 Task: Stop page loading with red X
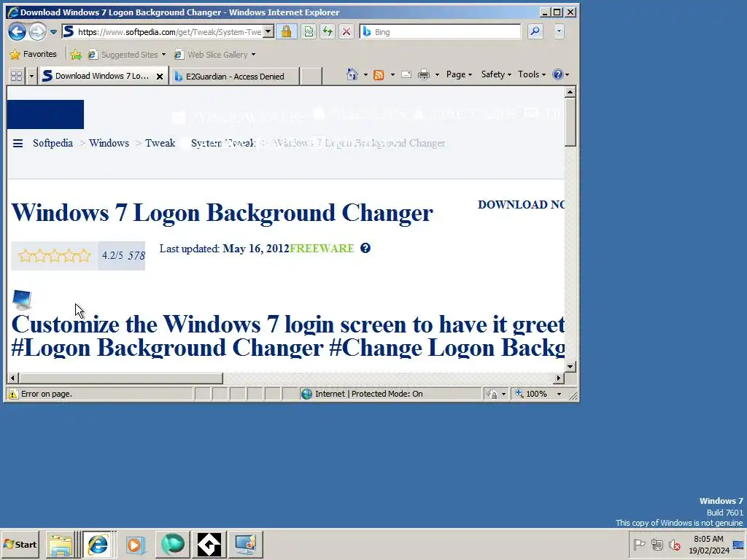tap(347, 32)
